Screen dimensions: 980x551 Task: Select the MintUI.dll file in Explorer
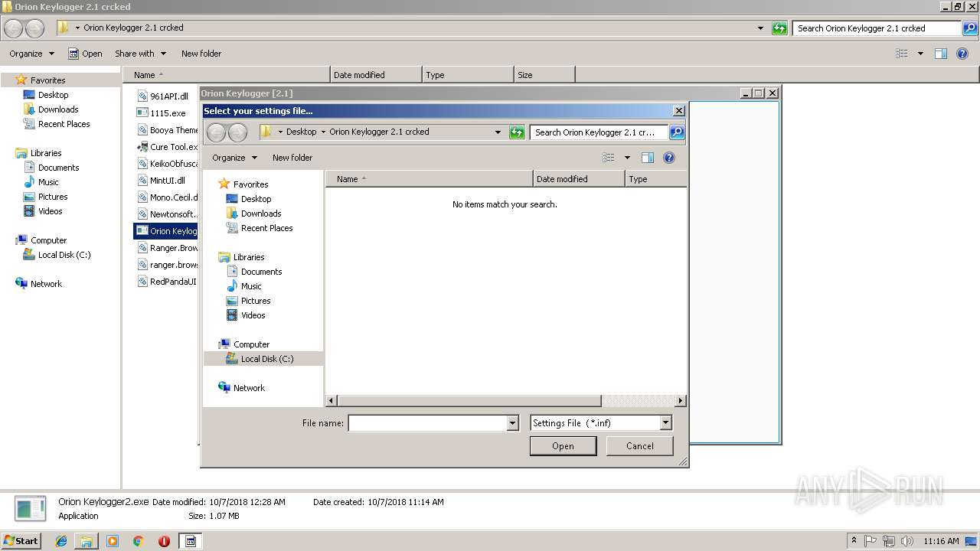162,181
